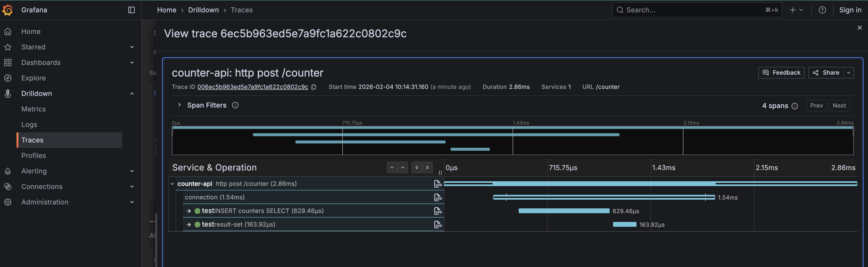
Task: Toggle the sidebar dock menu icon
Action: (x=131, y=10)
